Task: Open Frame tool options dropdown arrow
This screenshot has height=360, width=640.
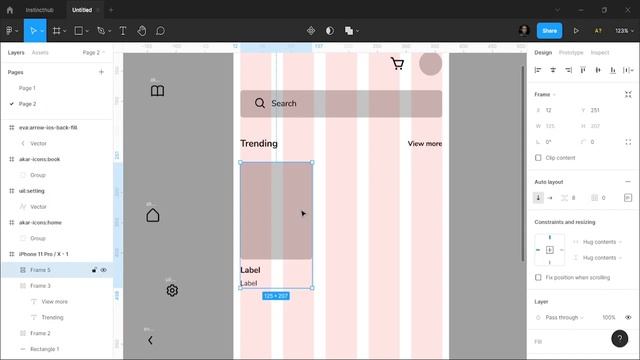Action: [x=64, y=31]
